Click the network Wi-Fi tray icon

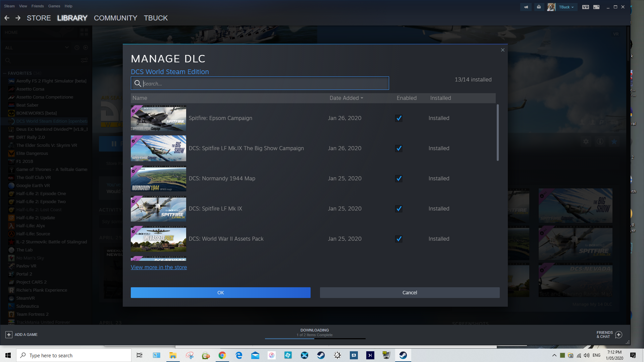[x=579, y=355]
